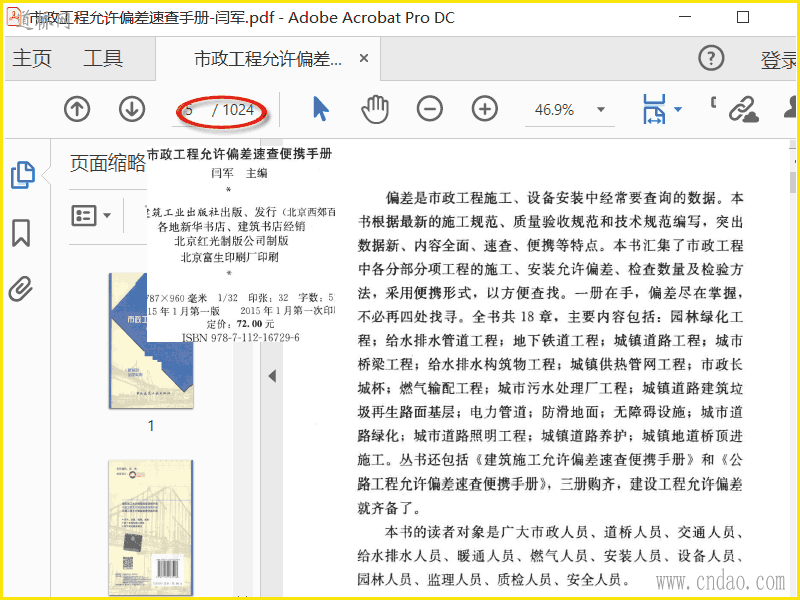Open the page thumbnails panel icon
This screenshot has height=600, width=800.
pos(23,175)
